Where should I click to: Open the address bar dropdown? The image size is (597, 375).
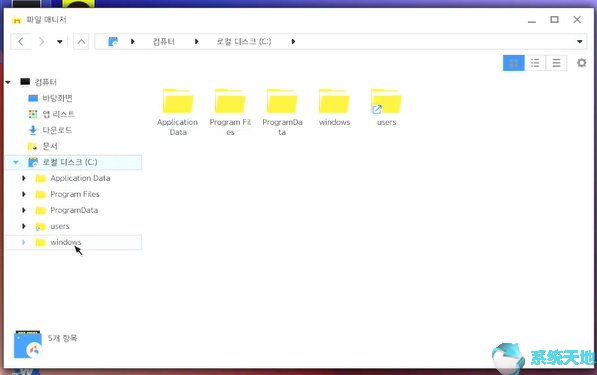point(579,41)
